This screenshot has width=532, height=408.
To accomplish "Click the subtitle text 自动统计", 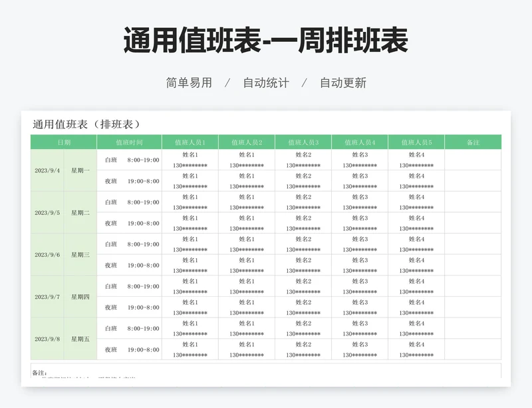I will [x=266, y=83].
